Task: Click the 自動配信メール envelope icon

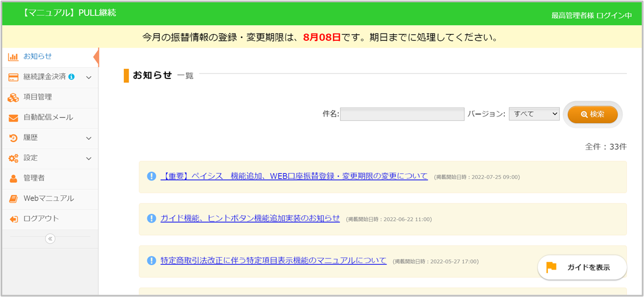Action: coord(13,118)
